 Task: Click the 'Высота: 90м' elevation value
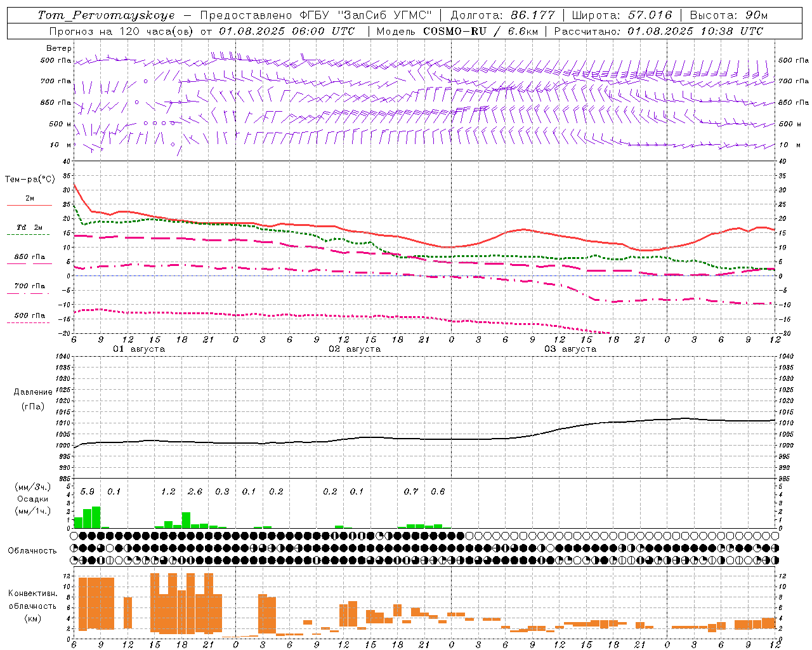point(728,15)
